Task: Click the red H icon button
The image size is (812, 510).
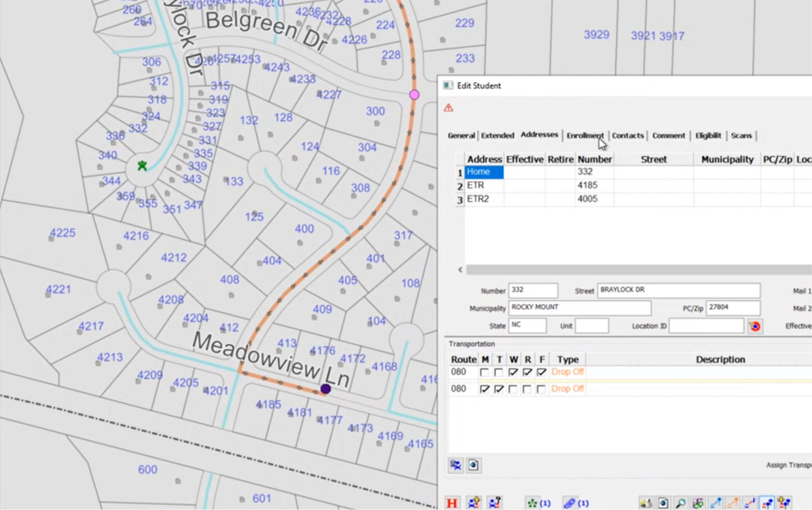Action: [x=452, y=503]
